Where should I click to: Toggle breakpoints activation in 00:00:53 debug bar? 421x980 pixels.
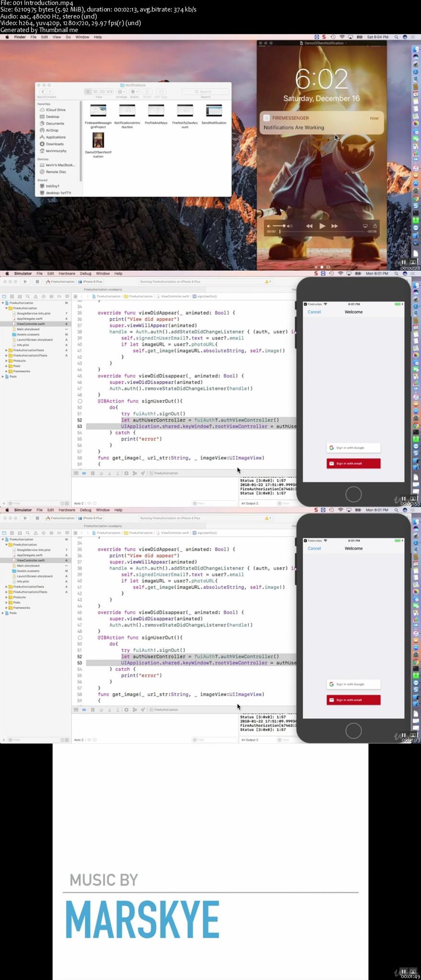point(84,473)
